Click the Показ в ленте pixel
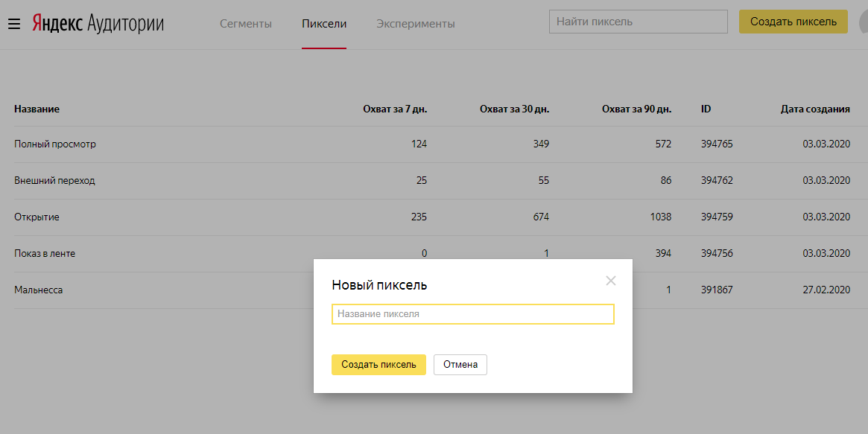 pyautogui.click(x=45, y=253)
